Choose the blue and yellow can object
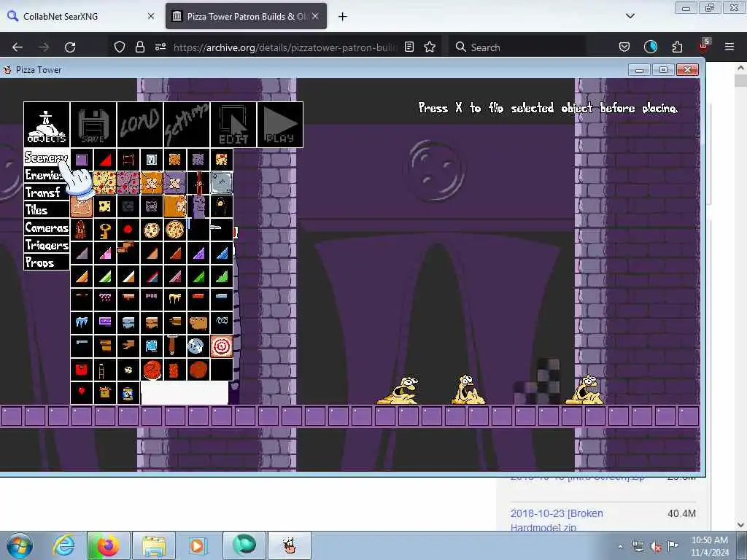Screen dimensions: 747x560 click(128, 392)
